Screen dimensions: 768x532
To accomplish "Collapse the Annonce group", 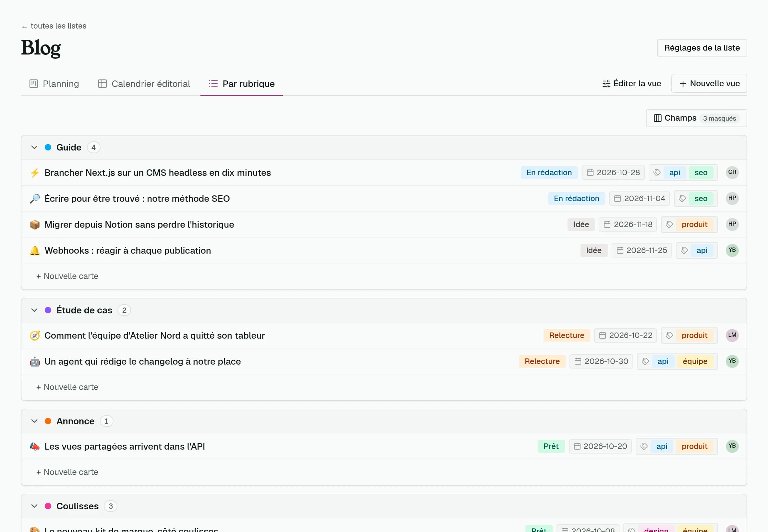I will (x=34, y=421).
